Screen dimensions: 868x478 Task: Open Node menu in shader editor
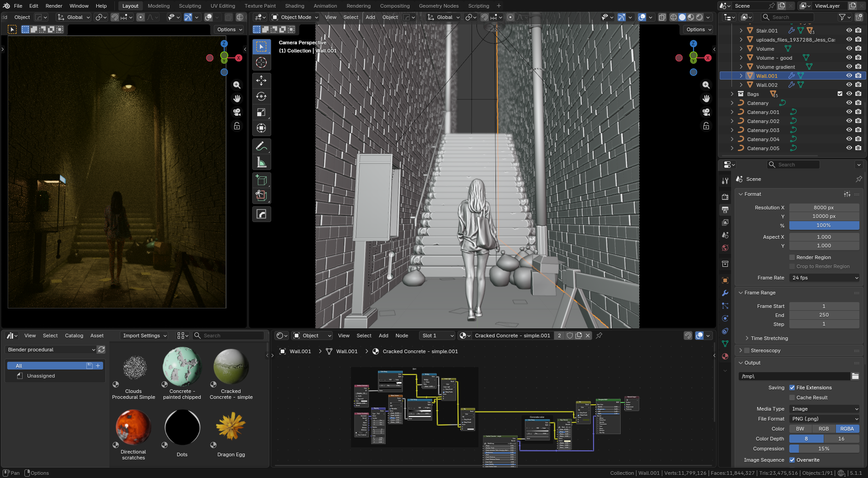[x=401, y=336]
